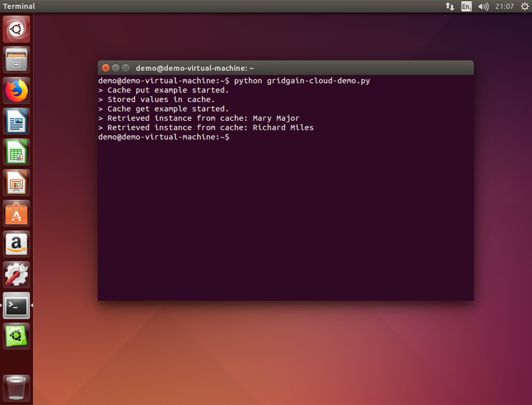Click the 'Richard Miles' output text
This screenshot has width=532, height=405.
coord(283,128)
